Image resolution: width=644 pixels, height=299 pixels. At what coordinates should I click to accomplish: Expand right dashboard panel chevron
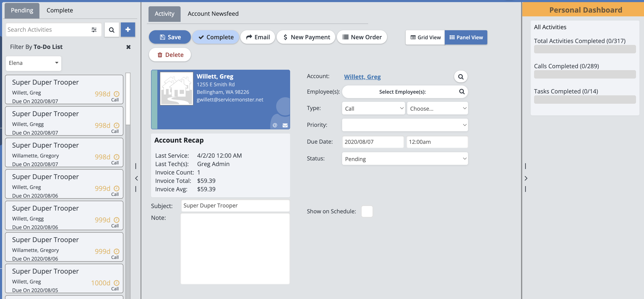526,178
